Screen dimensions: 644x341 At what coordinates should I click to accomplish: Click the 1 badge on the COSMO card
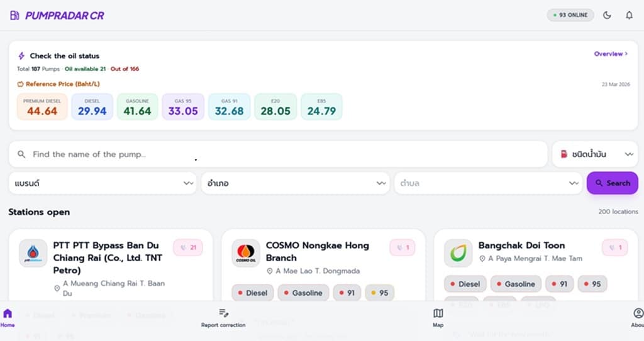(x=402, y=247)
